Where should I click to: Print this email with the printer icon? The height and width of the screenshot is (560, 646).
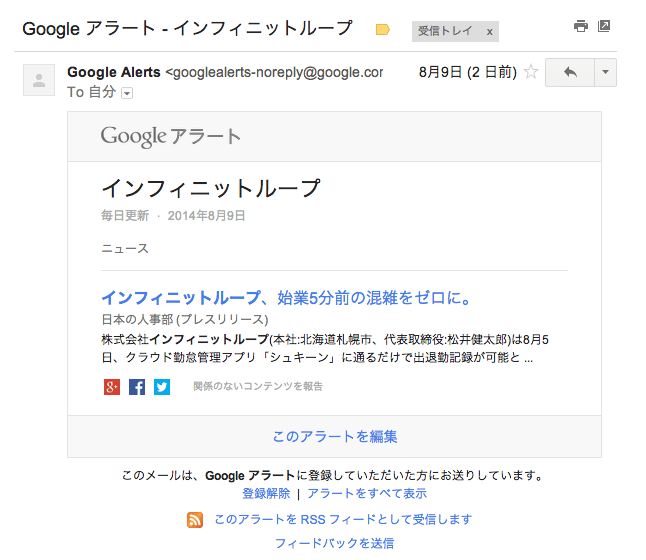pos(580,27)
